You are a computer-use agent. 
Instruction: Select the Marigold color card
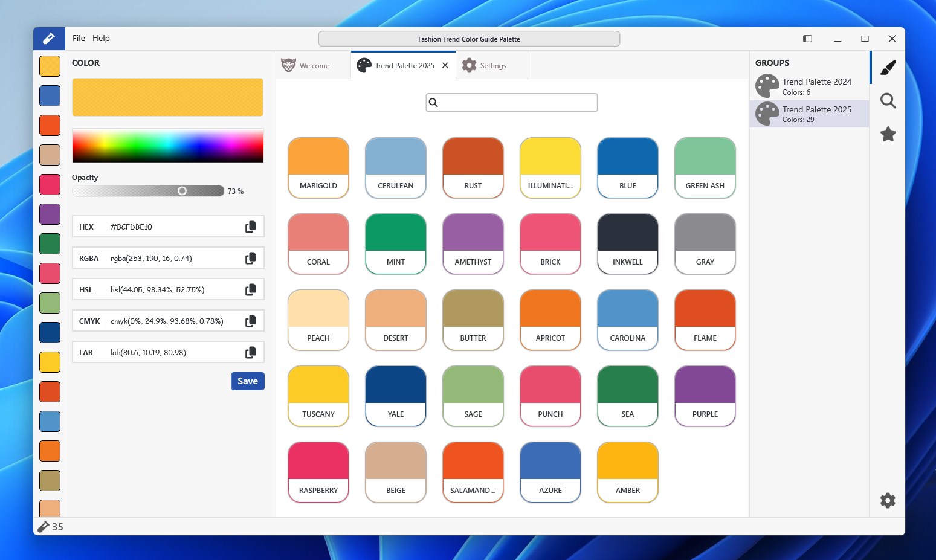pos(318,168)
